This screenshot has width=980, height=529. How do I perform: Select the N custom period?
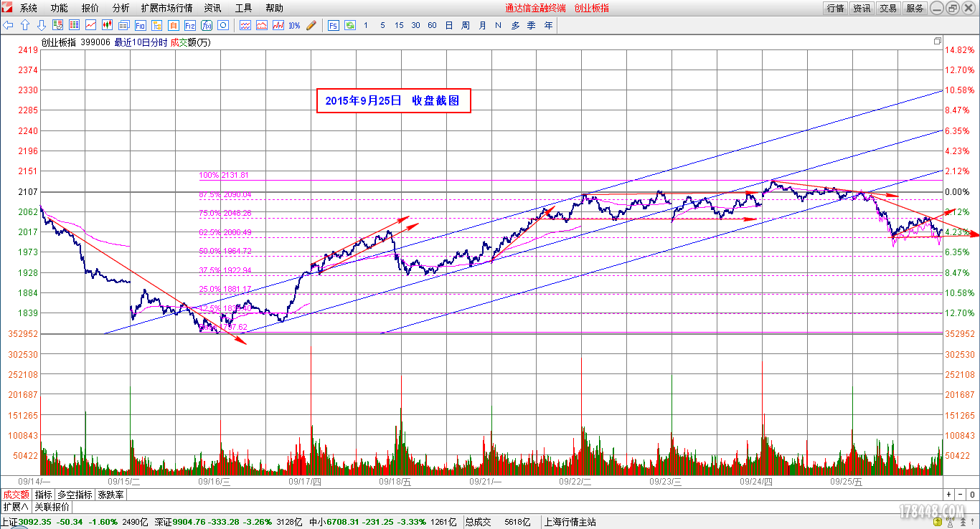point(498,25)
